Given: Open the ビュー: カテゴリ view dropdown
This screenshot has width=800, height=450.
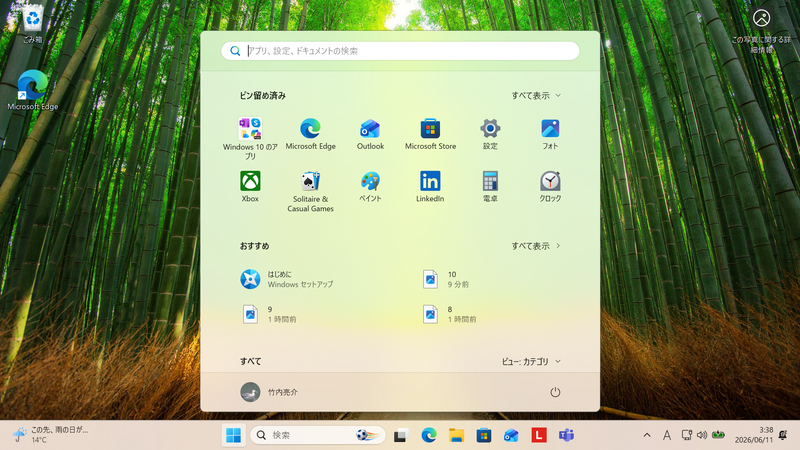Looking at the screenshot, I should point(531,361).
